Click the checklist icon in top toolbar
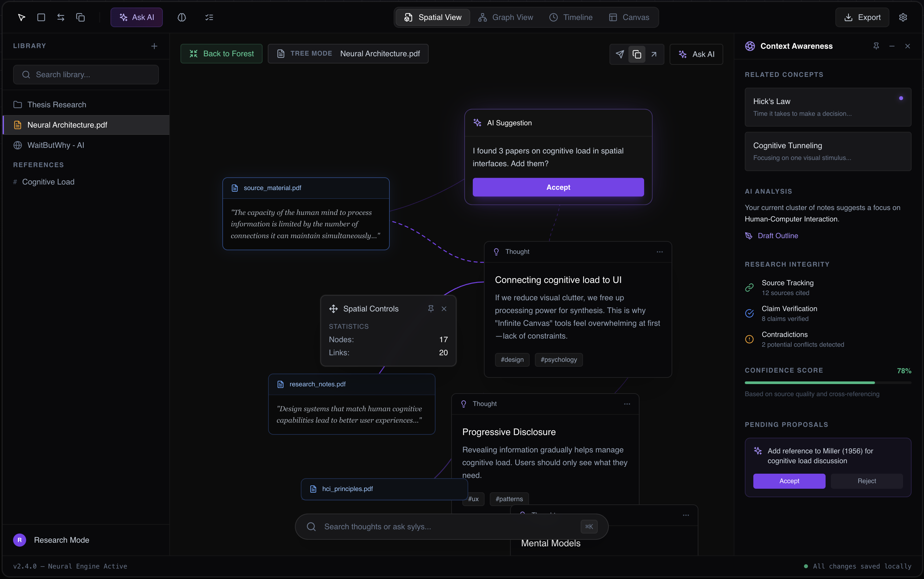This screenshot has height=579, width=924. tap(209, 17)
